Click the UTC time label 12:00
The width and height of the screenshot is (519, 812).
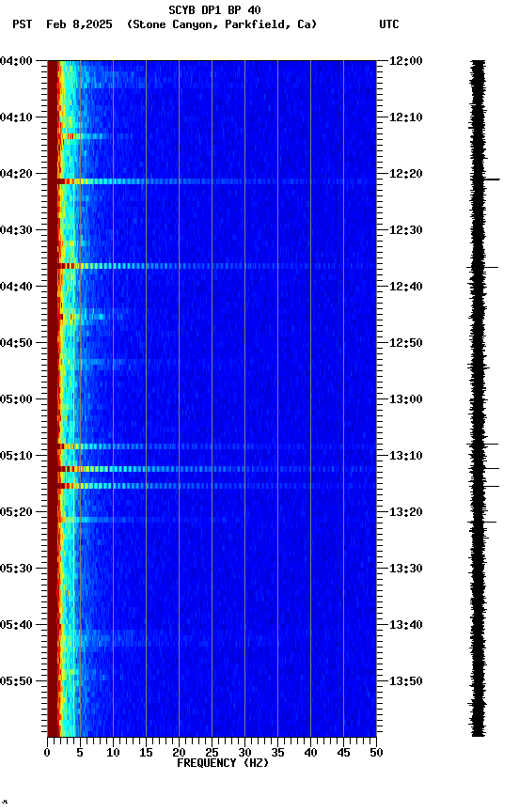(406, 61)
